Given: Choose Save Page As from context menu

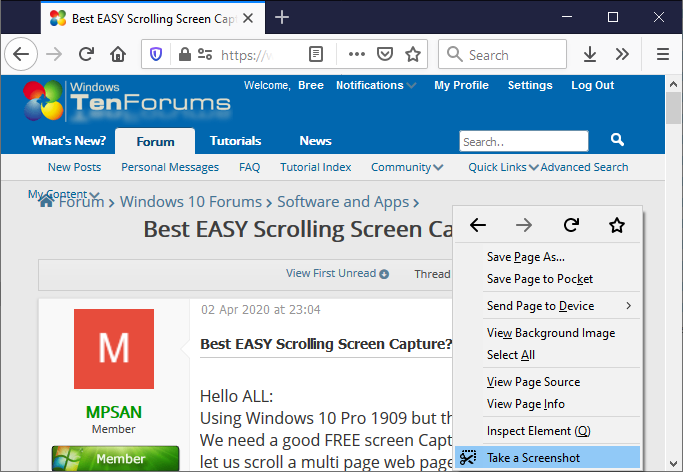Looking at the screenshot, I should pyautogui.click(x=548, y=257).
